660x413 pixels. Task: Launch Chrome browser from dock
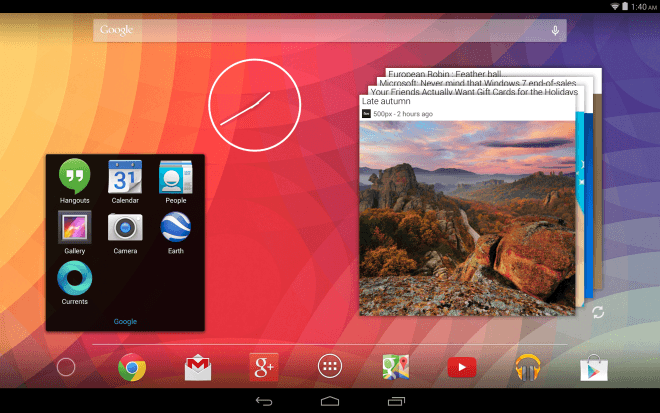pos(132,367)
